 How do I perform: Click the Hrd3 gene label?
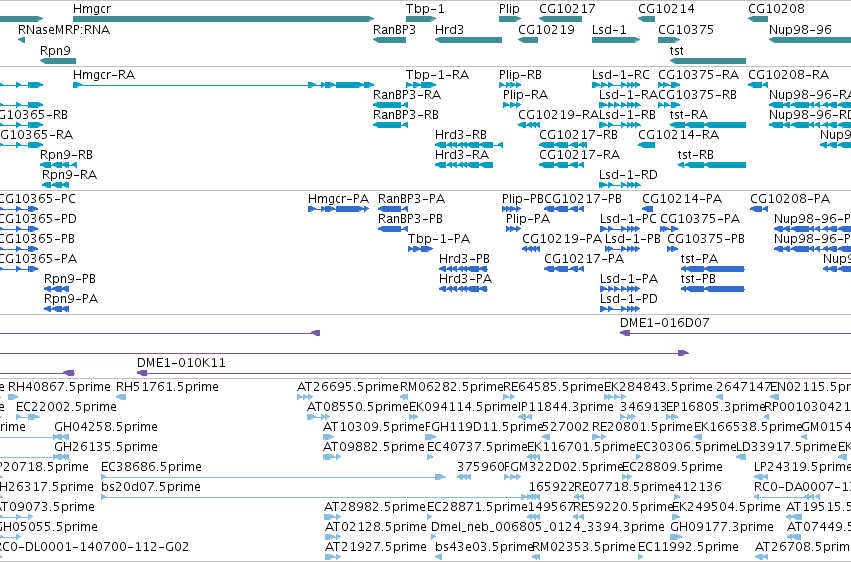pyautogui.click(x=449, y=30)
